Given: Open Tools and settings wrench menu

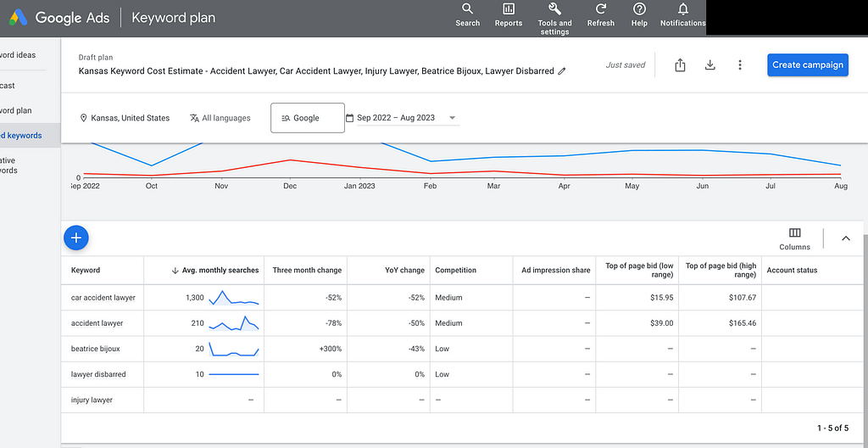Looking at the screenshot, I should (x=554, y=19).
